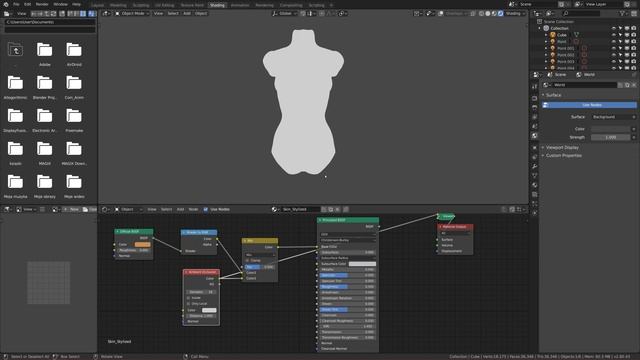The height and width of the screenshot is (360, 640).
Task: Hide Point.002 in viewport via eye icon
Action: point(613,55)
